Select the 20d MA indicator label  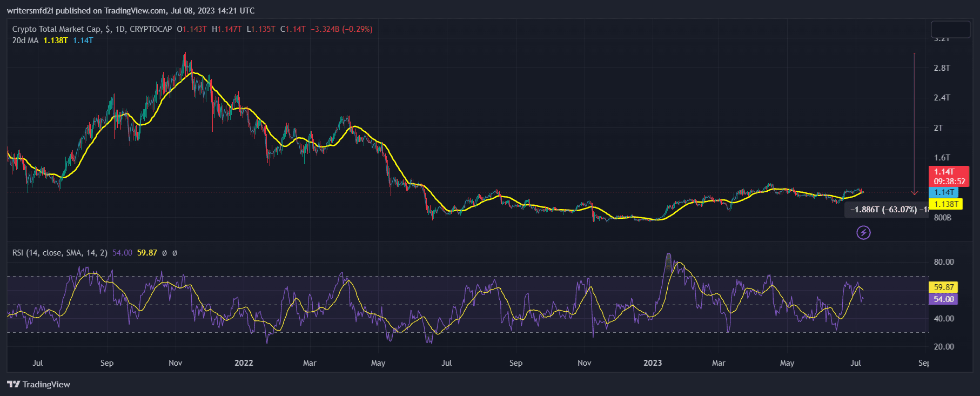point(25,41)
